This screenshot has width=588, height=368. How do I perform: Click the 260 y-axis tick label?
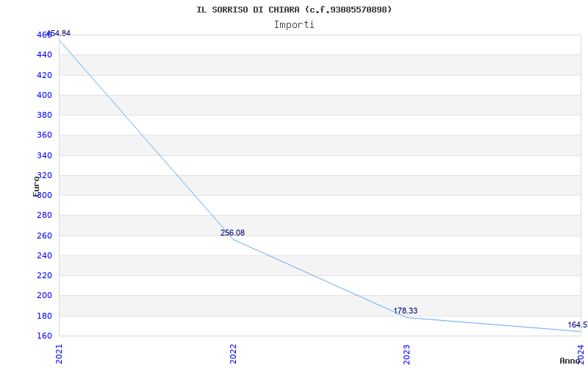[44, 236]
